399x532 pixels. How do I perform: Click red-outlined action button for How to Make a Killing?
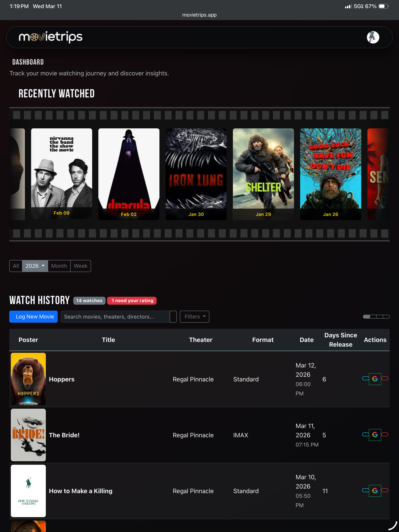385,490
